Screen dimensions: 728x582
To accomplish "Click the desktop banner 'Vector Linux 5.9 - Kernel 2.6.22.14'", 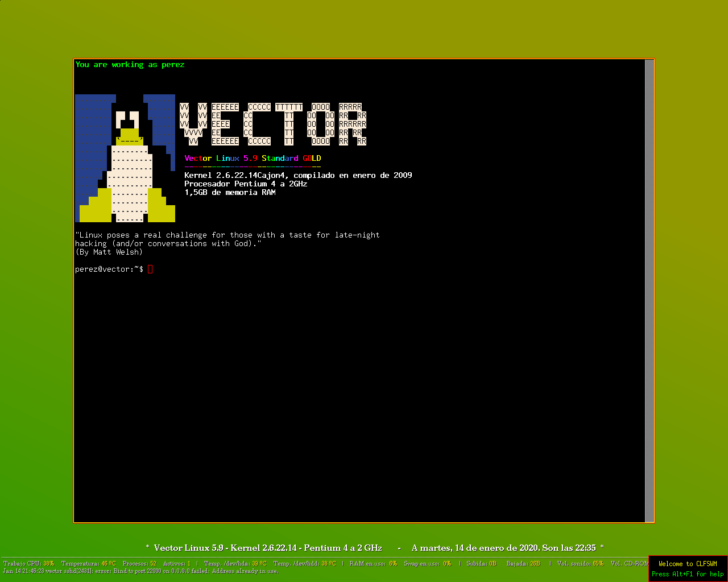I will pyautogui.click(x=268, y=548).
